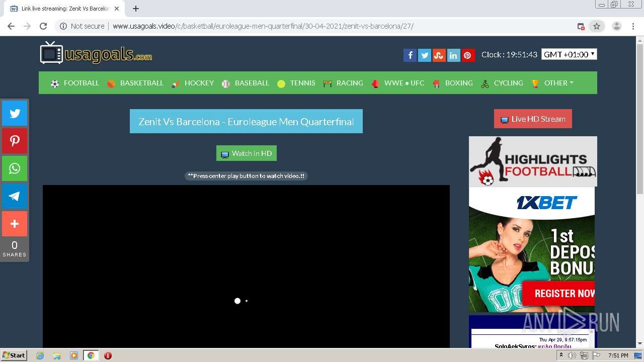Open BOXING category
644x362 pixels.
coord(453,83)
